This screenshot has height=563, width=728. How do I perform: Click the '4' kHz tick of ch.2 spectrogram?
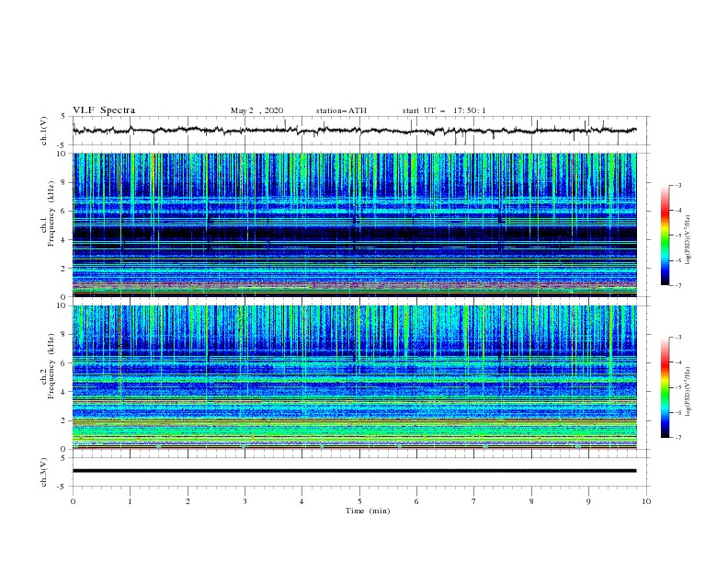tap(63, 392)
